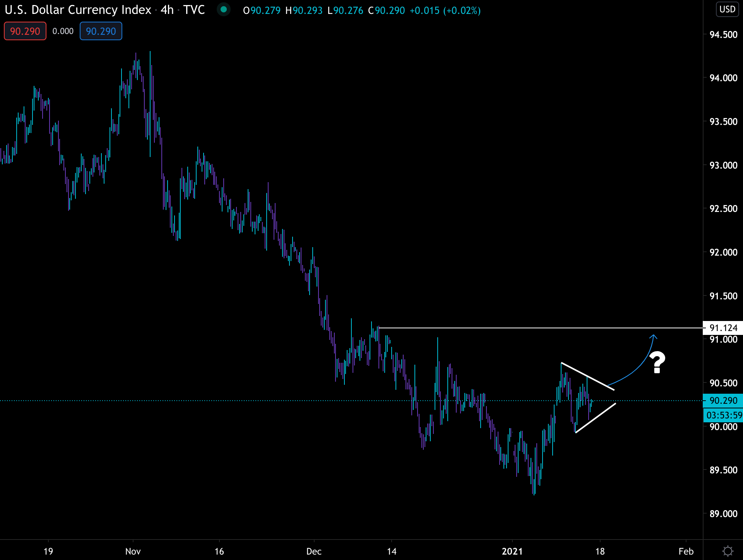Image resolution: width=743 pixels, height=560 pixels.
Task: Click the Dec label on time axis
Action: click(x=313, y=551)
